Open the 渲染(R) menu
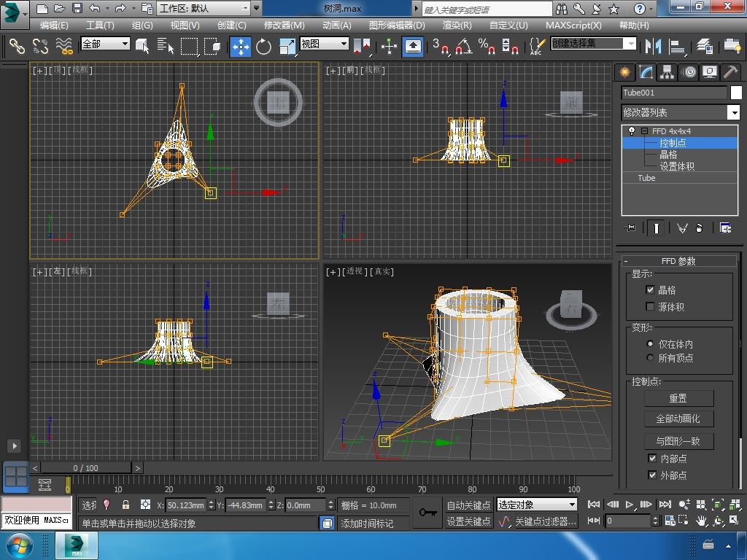Viewport: 747px width, 560px height. [457, 25]
